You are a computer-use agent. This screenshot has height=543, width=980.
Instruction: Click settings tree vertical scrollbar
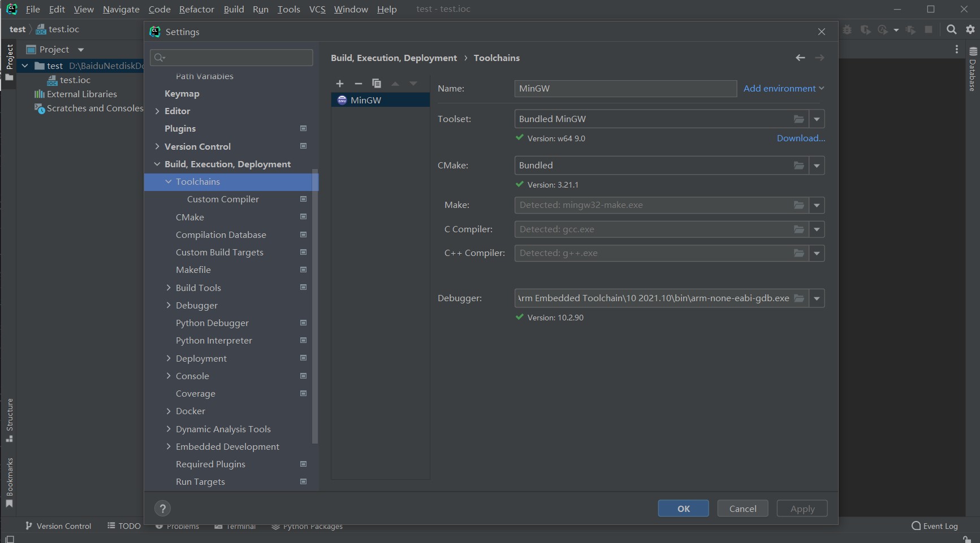pyautogui.click(x=315, y=305)
